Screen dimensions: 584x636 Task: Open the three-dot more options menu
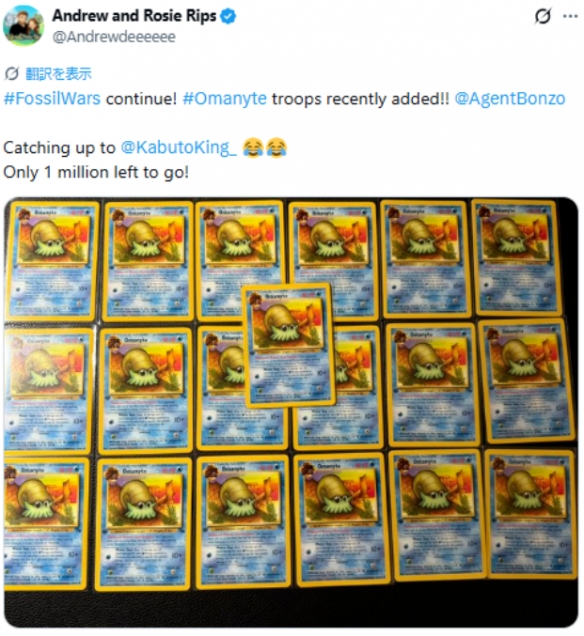click(570, 16)
